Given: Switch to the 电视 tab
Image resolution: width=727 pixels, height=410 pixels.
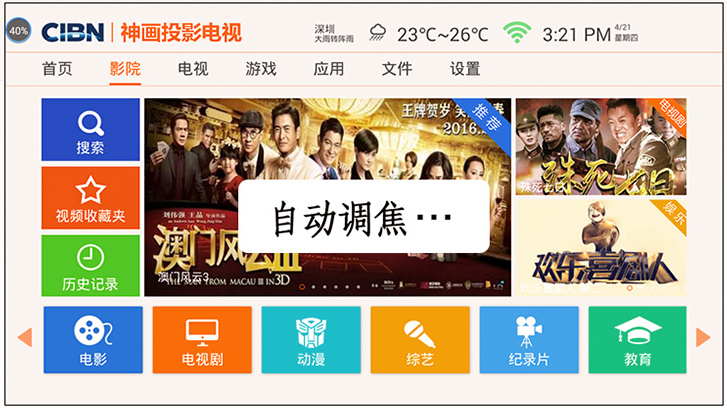Looking at the screenshot, I should (x=193, y=69).
